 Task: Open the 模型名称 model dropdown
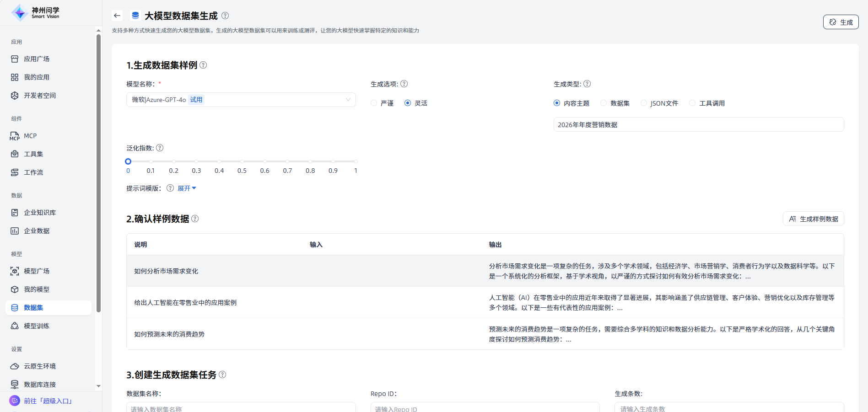pos(241,100)
